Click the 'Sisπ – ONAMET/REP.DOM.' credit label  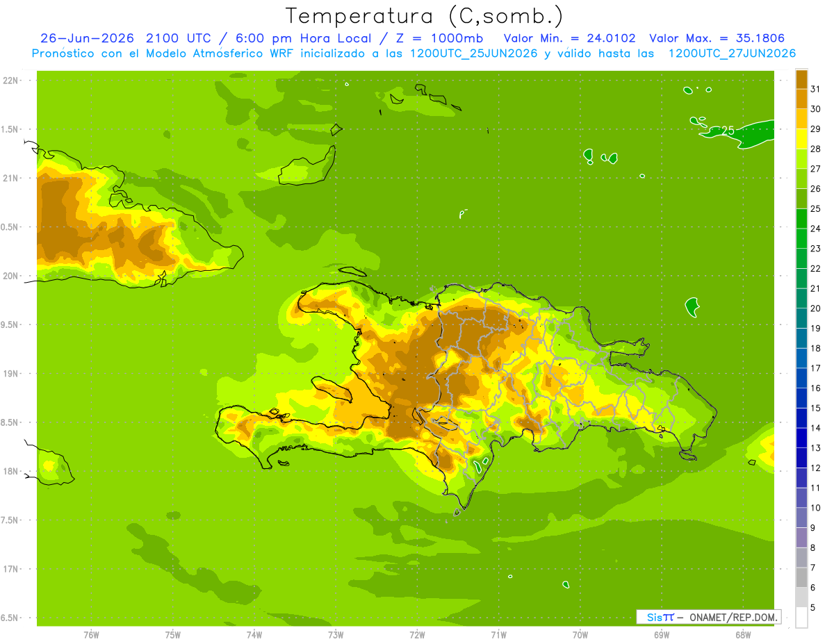708,617
